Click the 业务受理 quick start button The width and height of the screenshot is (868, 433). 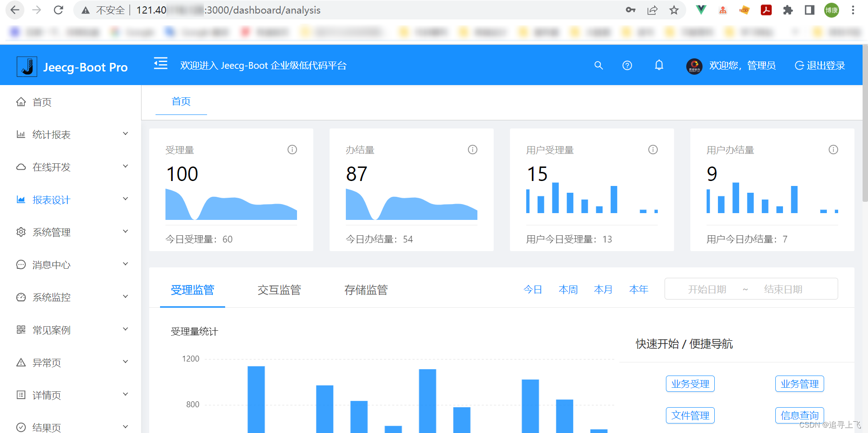click(690, 383)
